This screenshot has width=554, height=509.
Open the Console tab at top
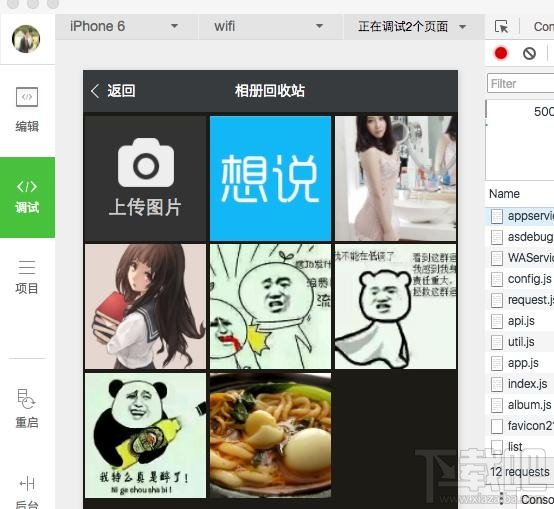click(x=543, y=26)
